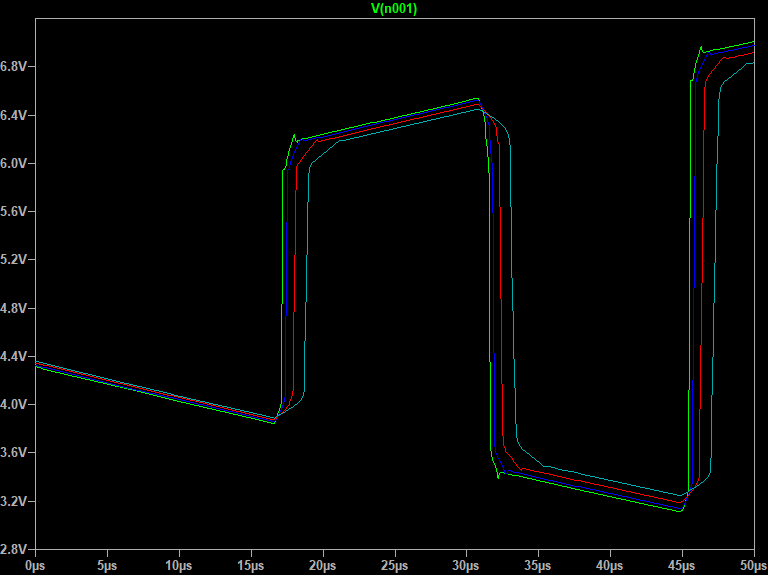The image size is (768, 575).
Task: Click the 3.2V vertical axis label
Action: [x=13, y=502]
